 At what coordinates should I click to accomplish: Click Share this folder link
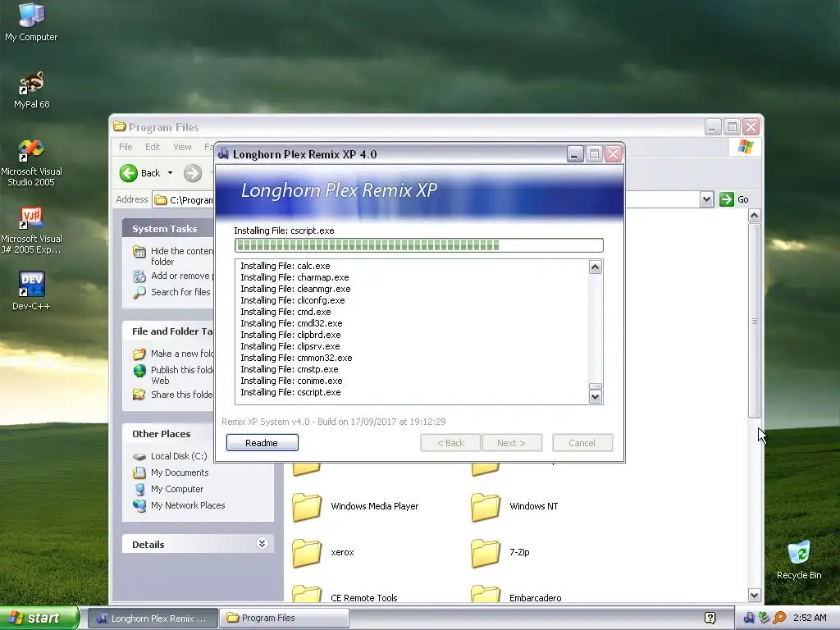click(182, 395)
